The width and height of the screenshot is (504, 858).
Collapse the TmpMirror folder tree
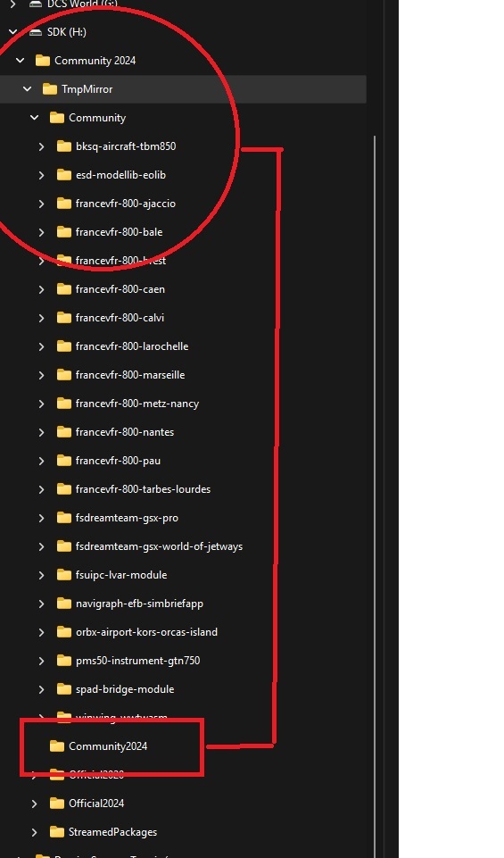(x=28, y=89)
